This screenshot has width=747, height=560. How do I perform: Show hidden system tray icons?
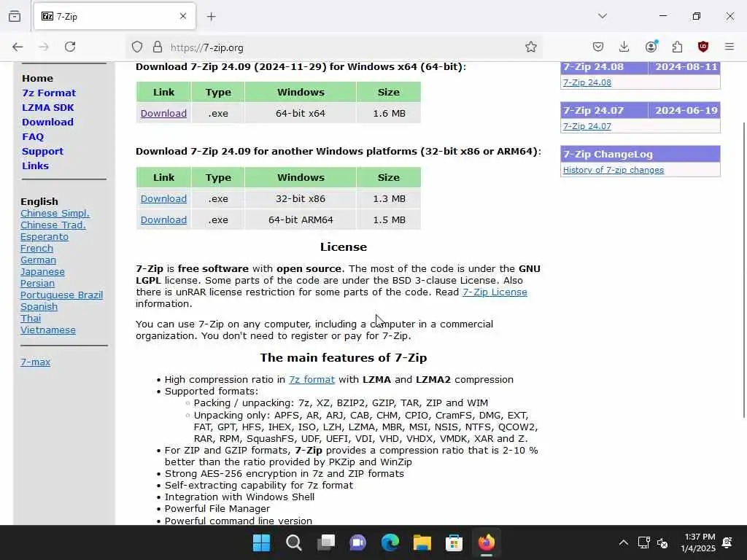pyautogui.click(x=623, y=542)
